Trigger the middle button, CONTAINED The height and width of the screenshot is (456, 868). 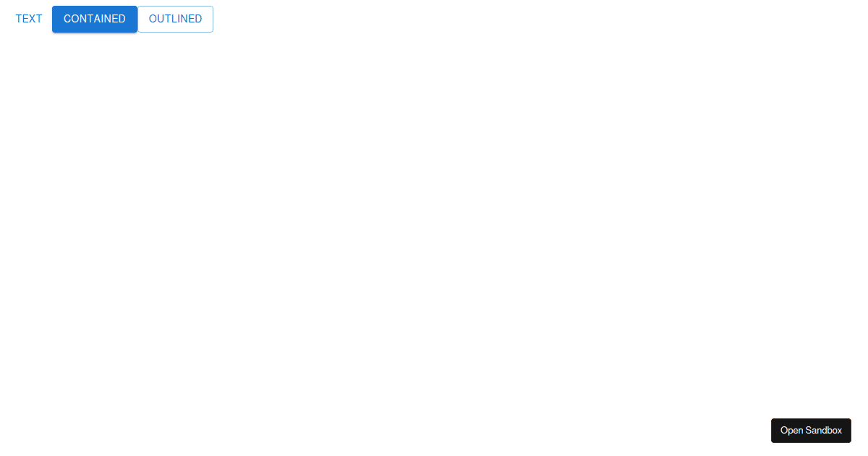[95, 19]
